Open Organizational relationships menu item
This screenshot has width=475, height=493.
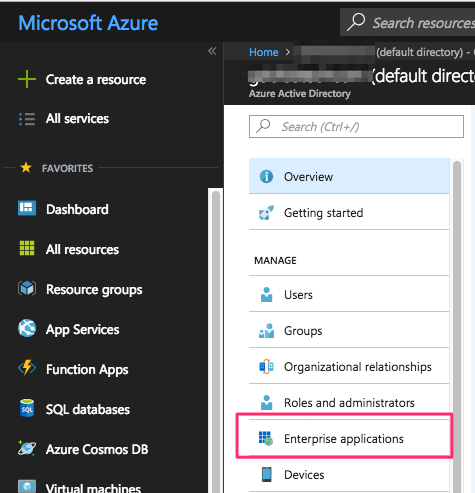pos(349,366)
